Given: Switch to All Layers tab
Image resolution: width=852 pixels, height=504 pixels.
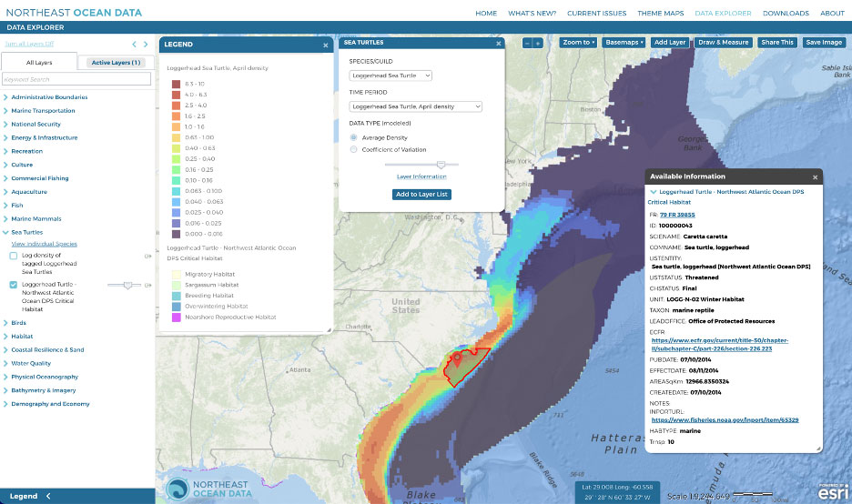Looking at the screenshot, I should pos(39,63).
